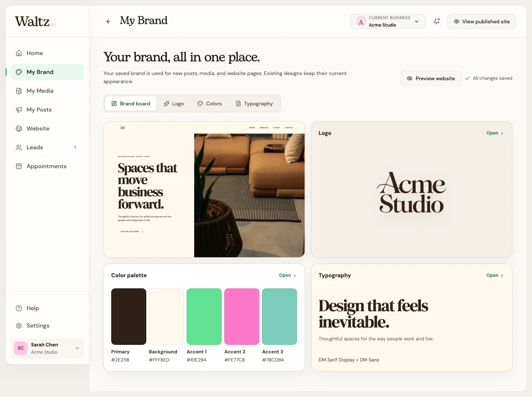
Task: Click the Design that feels inevitable sample
Action: pyautogui.click(x=373, y=314)
